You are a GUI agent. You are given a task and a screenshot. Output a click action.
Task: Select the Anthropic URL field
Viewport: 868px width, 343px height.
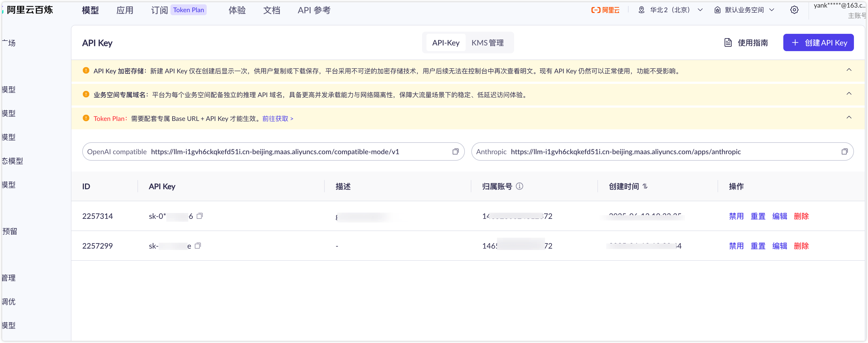pyautogui.click(x=662, y=152)
